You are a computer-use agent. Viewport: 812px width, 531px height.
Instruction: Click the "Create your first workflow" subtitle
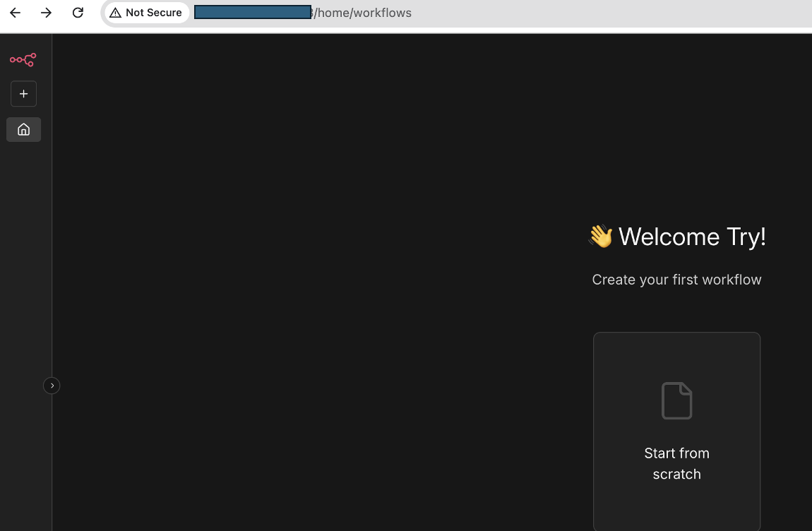(676, 280)
